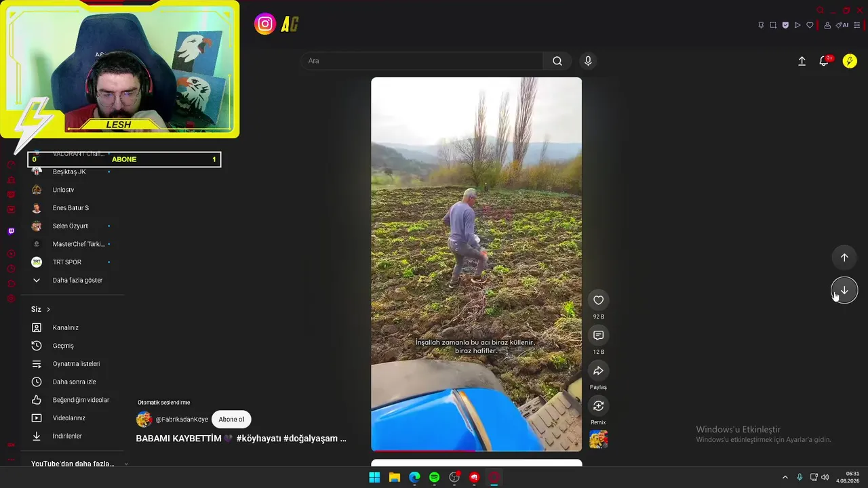This screenshot has height=488, width=868.
Task: Open the browser's search-tabs magnifier icon
Action: coord(820,10)
